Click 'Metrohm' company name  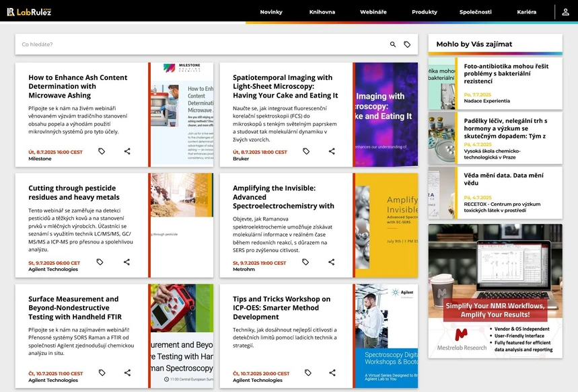[x=244, y=270]
